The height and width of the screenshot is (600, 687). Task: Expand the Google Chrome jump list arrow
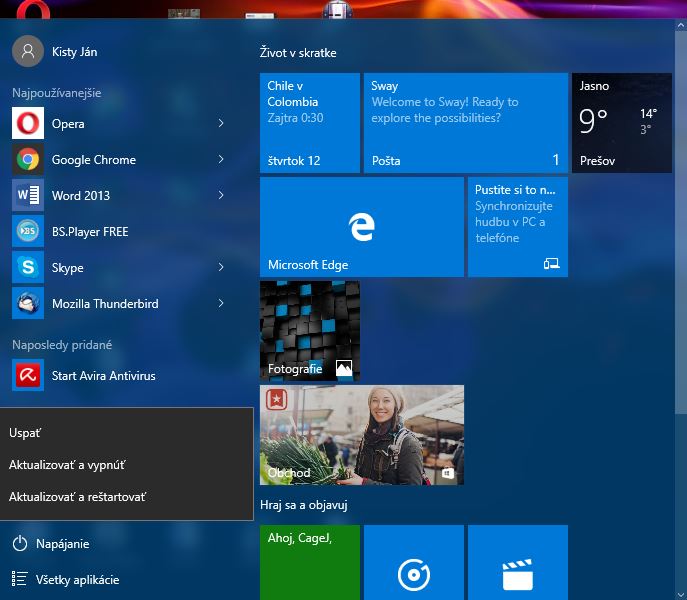pyautogui.click(x=221, y=159)
